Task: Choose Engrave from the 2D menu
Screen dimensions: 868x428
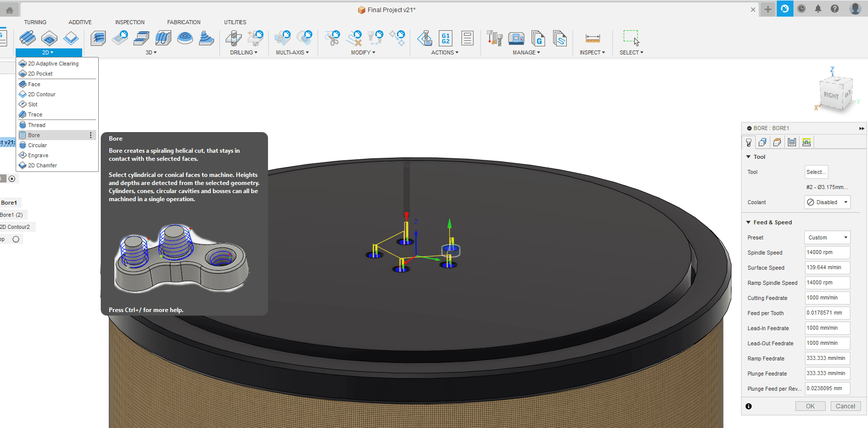Action: (x=57, y=155)
